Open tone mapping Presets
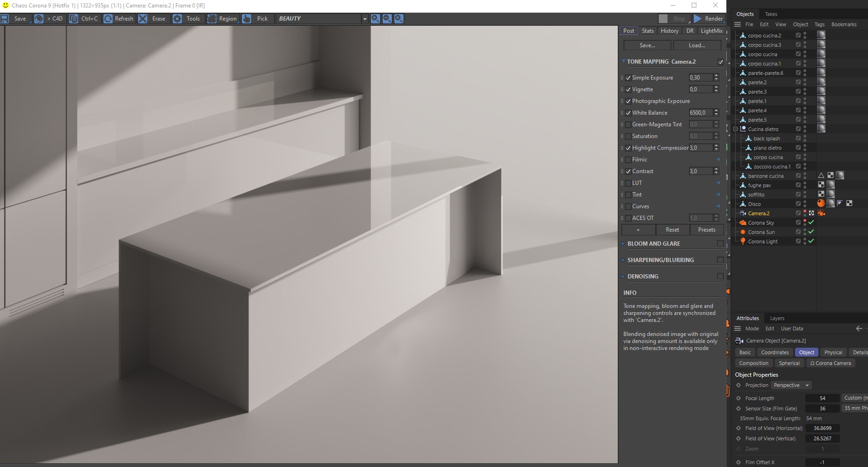Screen dimensions: 868x467 tap(707, 230)
